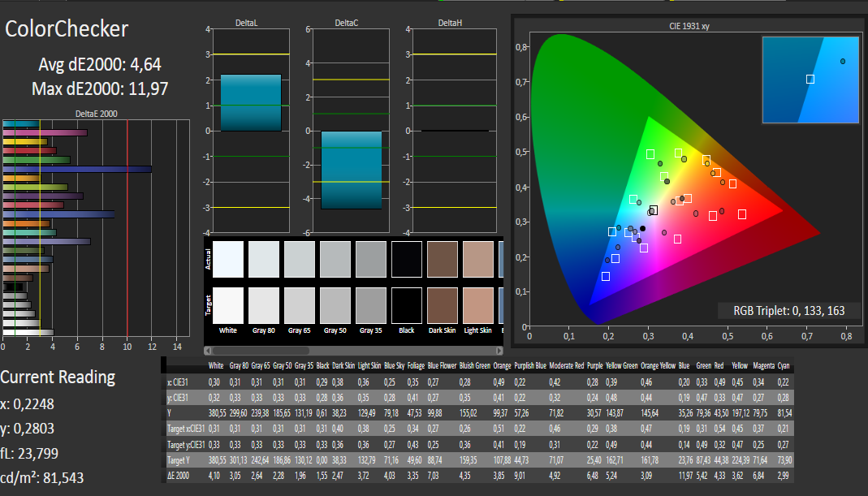Click the actual Gray 35 swatch
868x496 pixels.
(370, 261)
